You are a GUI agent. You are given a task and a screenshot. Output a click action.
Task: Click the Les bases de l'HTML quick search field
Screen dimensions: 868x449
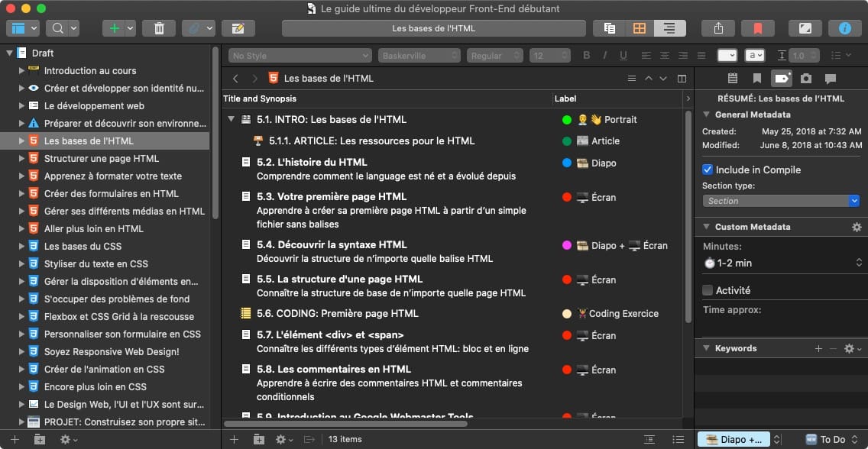433,28
